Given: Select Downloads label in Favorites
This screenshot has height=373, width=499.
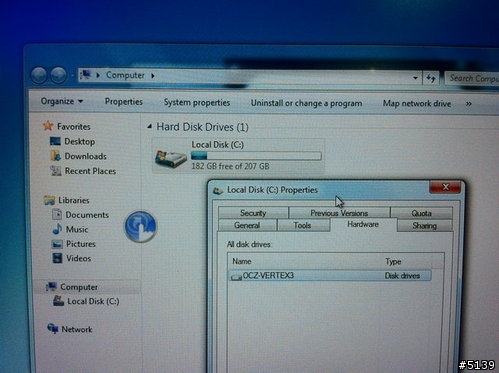Looking at the screenshot, I should [x=85, y=156].
